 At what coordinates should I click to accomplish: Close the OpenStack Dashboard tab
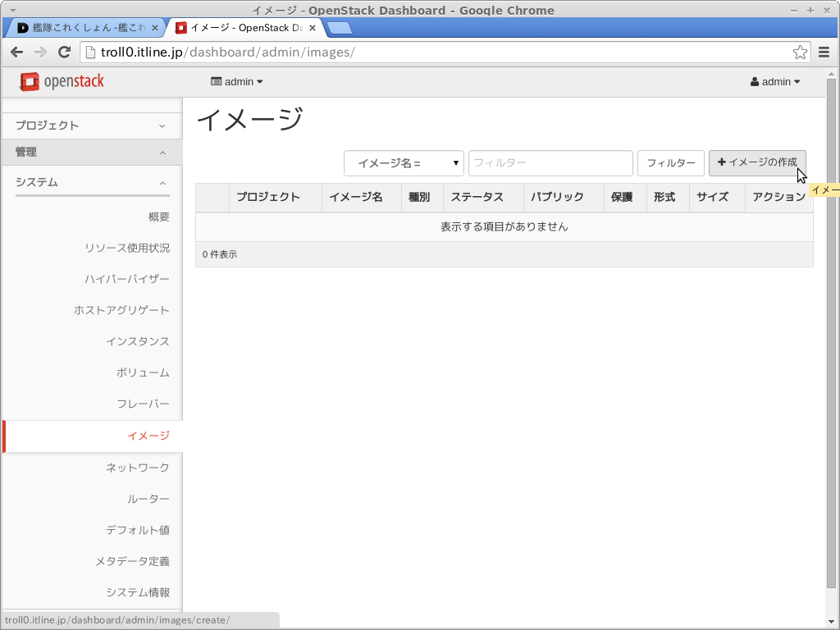pos(313,28)
